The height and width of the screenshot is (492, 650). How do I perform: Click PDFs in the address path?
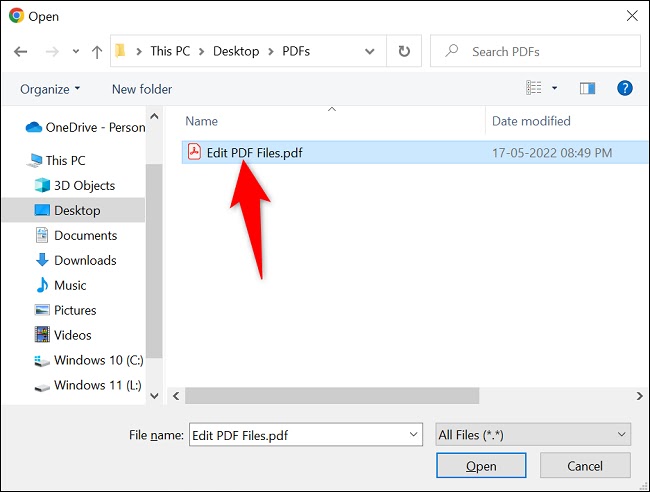coord(296,51)
